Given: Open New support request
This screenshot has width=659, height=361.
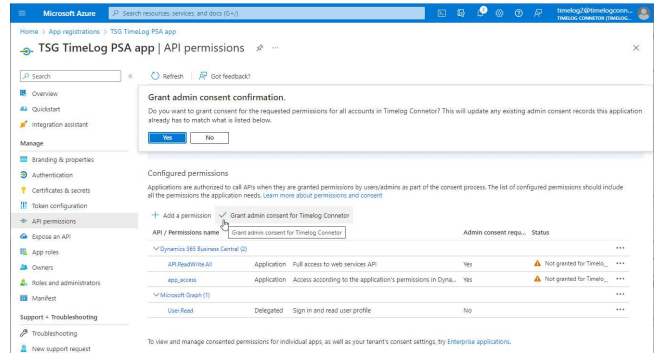Looking at the screenshot, I should [61, 349].
